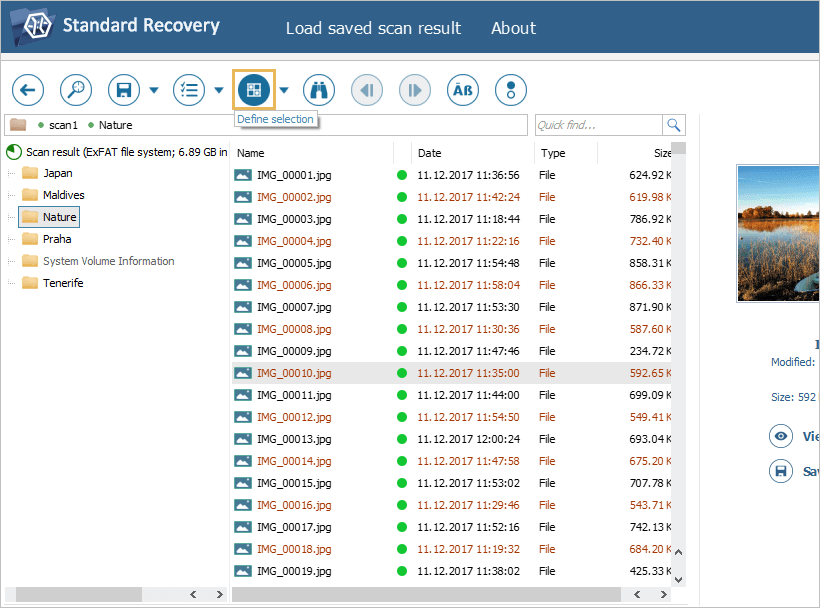Viewport: 820px width, 608px height.
Task: Activate the Define selection tool
Action: coord(254,90)
